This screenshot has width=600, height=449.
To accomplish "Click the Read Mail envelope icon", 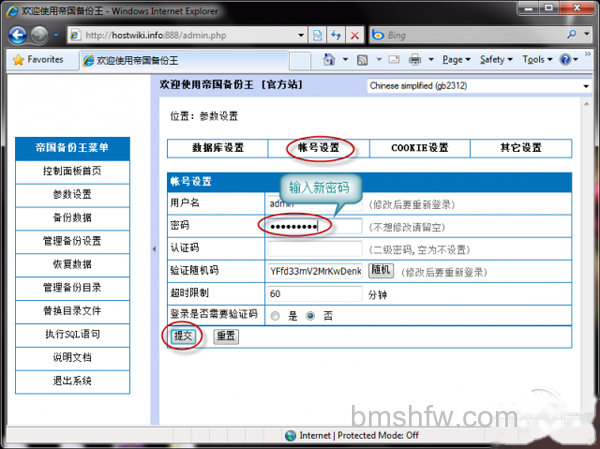I will pyautogui.click(x=394, y=59).
